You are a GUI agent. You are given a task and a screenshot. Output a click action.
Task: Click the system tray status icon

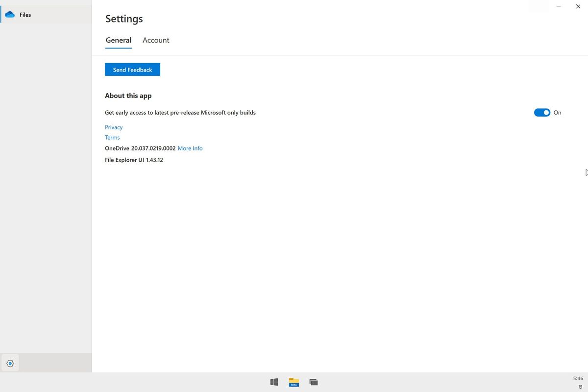tap(581, 387)
